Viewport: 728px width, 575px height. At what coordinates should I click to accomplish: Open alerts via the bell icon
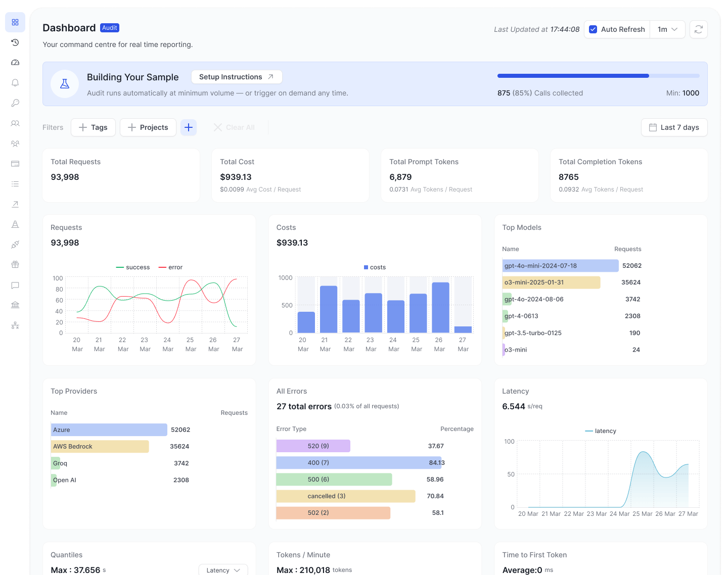[x=15, y=83]
